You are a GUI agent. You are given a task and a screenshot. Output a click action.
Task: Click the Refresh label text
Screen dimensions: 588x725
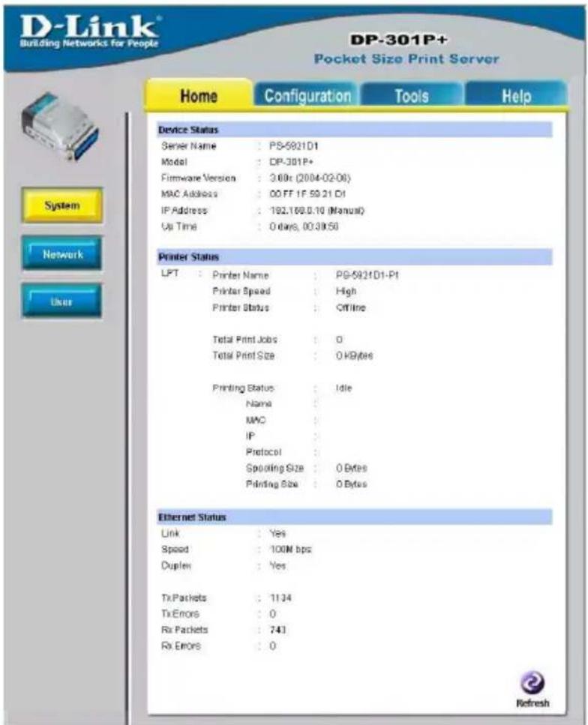tap(532, 703)
